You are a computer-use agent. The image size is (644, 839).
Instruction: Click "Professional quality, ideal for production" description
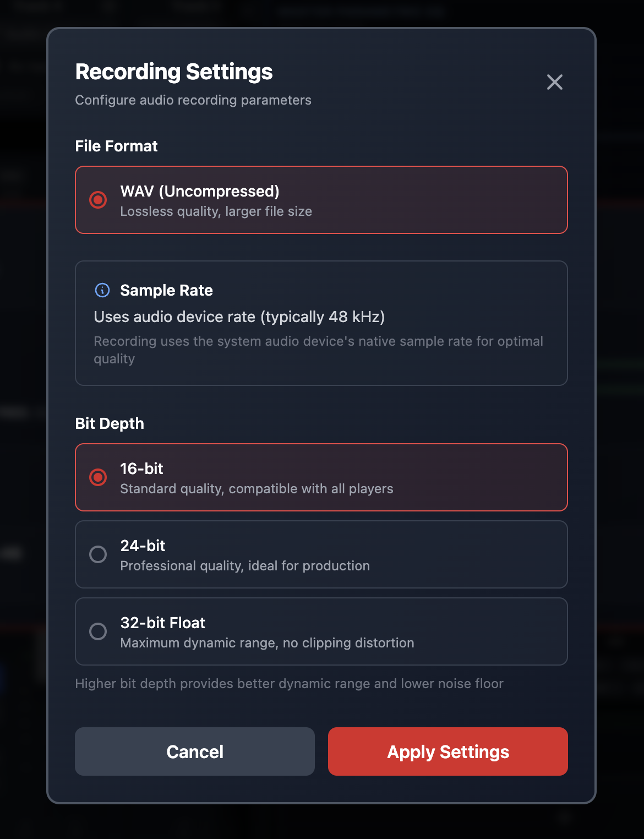(245, 566)
